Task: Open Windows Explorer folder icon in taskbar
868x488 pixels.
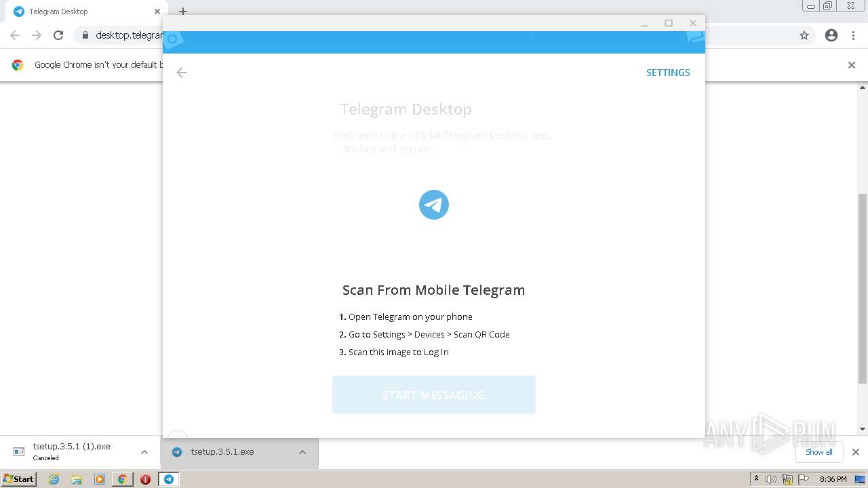Action: [77, 479]
